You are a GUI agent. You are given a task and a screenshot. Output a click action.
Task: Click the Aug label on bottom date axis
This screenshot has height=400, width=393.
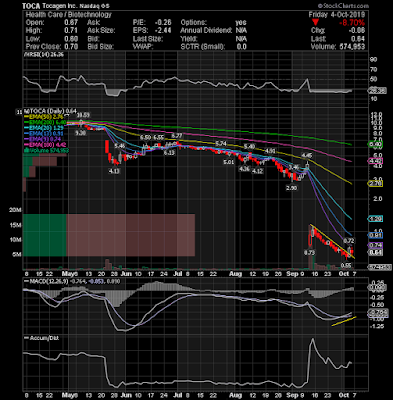236,395
